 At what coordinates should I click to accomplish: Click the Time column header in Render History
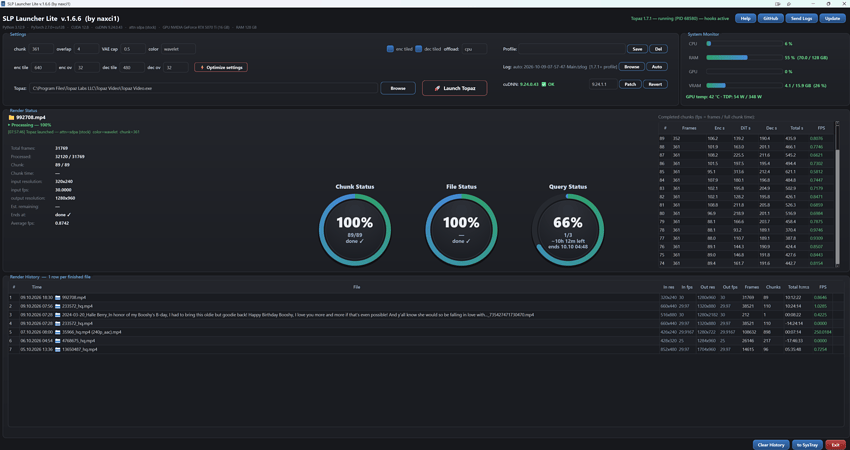[36, 287]
